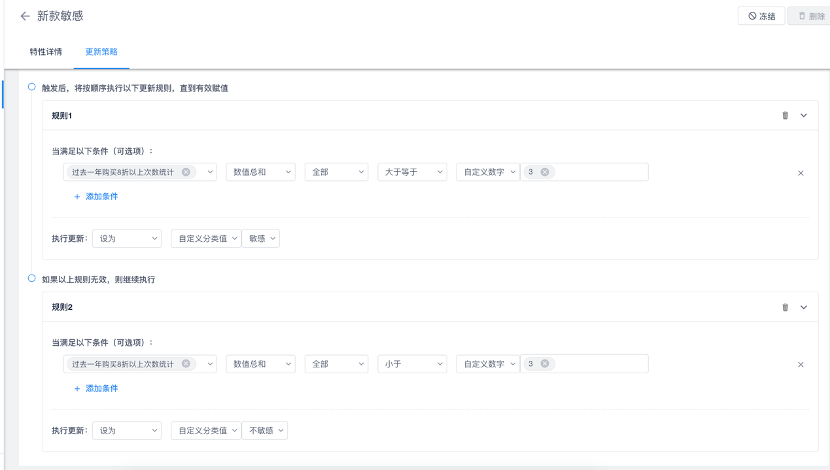830x470 pixels.
Task: Open 自定义分类值 dropdown in 规则2
Action: [x=206, y=430]
